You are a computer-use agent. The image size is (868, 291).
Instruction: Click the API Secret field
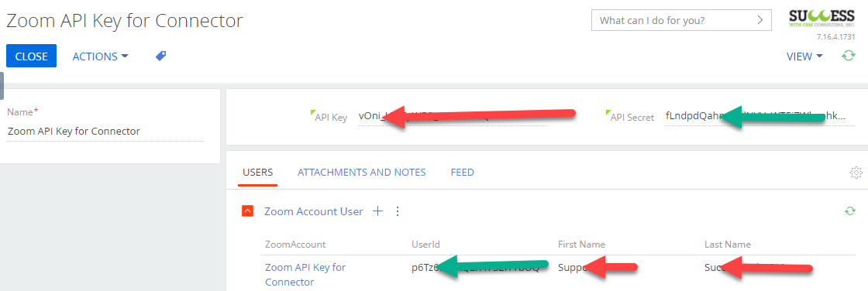(x=759, y=117)
